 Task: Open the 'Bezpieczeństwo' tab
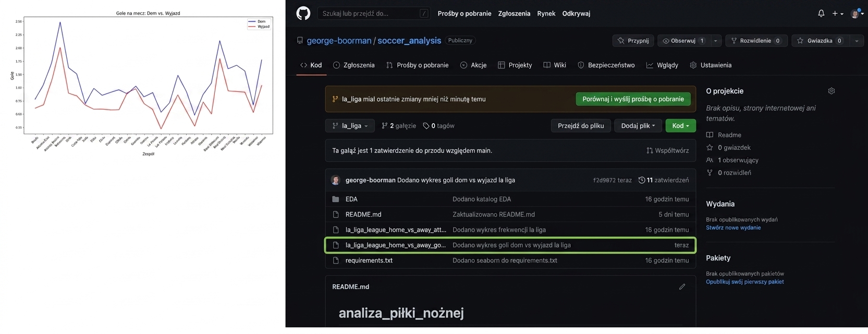606,65
